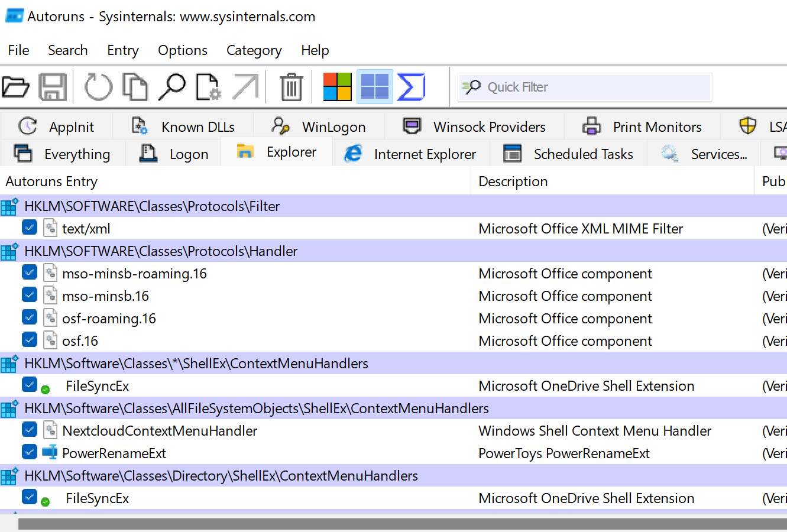Click the Find magnifying glass icon
Image resolution: width=787 pixels, height=532 pixels.
tap(172, 87)
